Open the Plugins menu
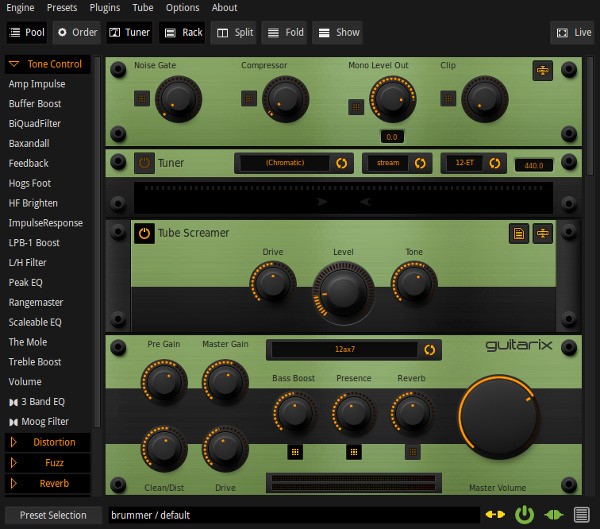 pos(105,7)
